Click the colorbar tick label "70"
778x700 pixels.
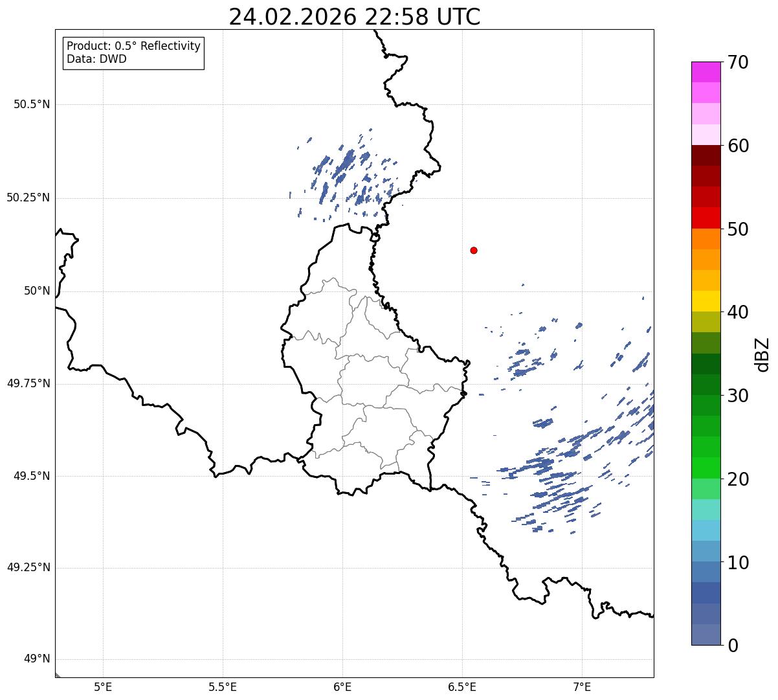(738, 62)
